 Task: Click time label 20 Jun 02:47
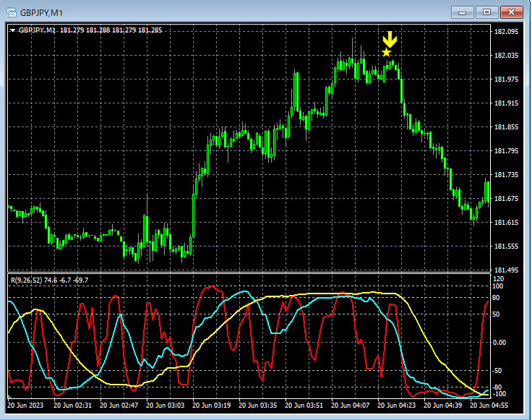pyautogui.click(x=119, y=406)
